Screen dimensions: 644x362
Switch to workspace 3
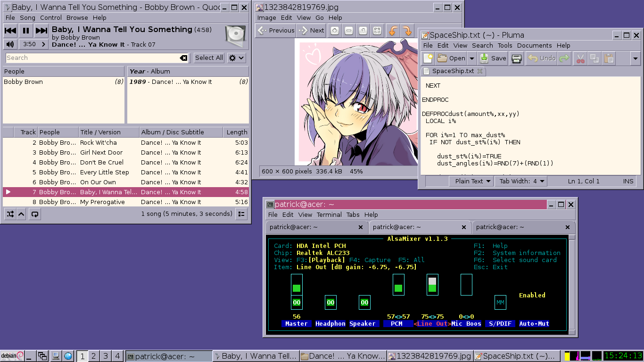(106, 356)
